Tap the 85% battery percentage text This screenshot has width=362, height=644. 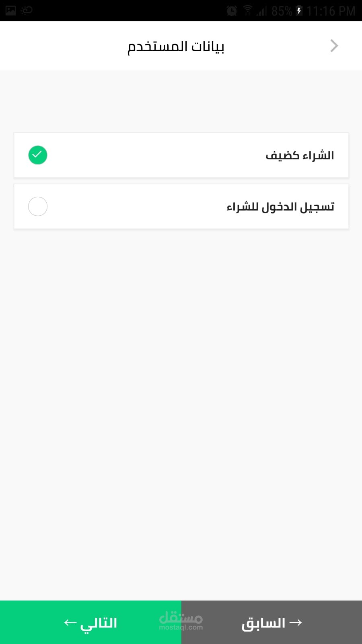[282, 11]
